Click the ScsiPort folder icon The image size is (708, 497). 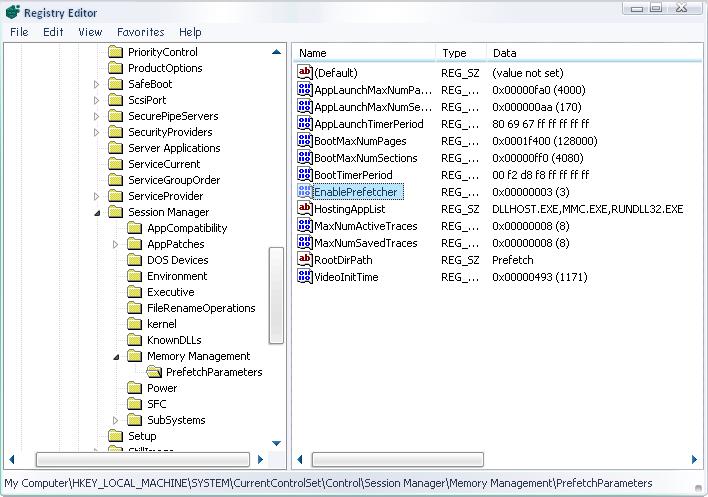click(116, 100)
